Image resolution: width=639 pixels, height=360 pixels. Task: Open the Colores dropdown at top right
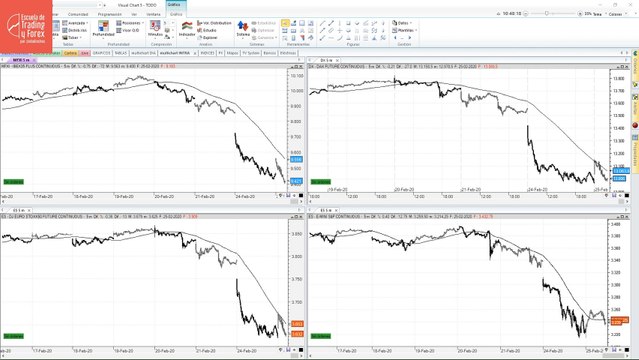(x=617, y=14)
